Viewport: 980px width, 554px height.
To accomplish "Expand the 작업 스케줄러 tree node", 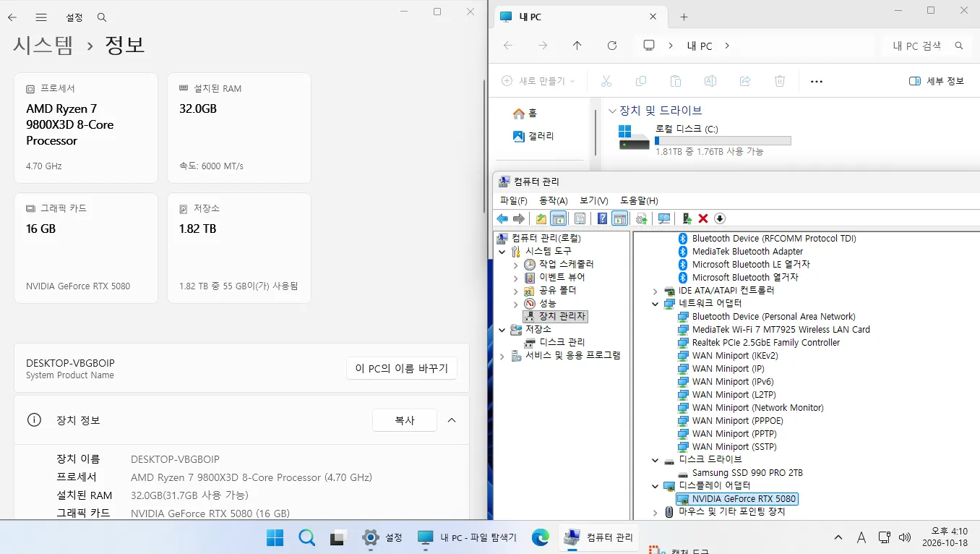I will [x=515, y=265].
